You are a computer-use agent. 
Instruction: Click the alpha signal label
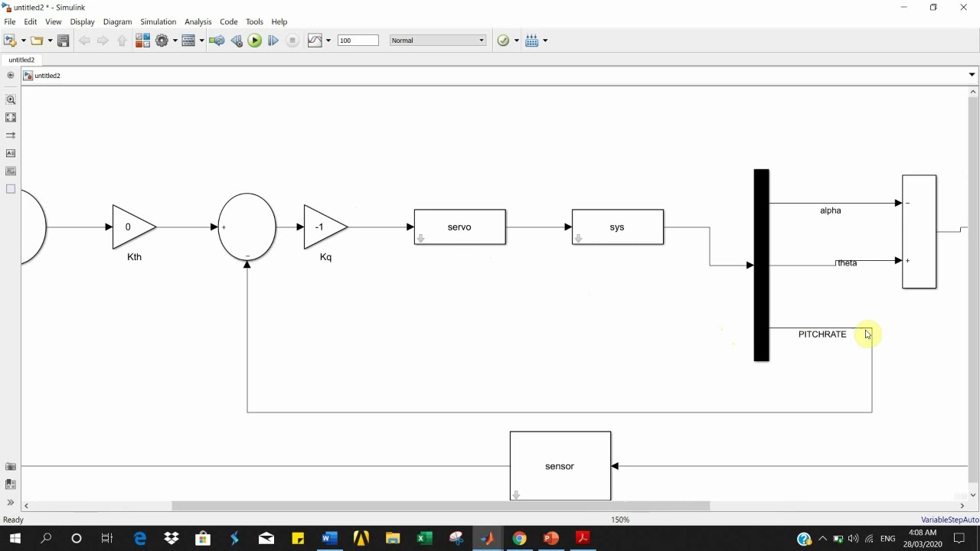pos(831,210)
